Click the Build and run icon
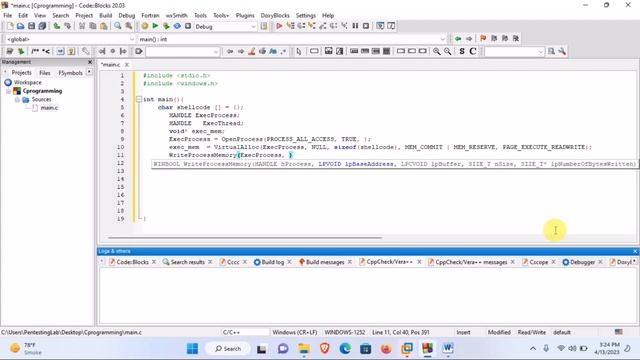Screen dimensions: 640x360 166,26
